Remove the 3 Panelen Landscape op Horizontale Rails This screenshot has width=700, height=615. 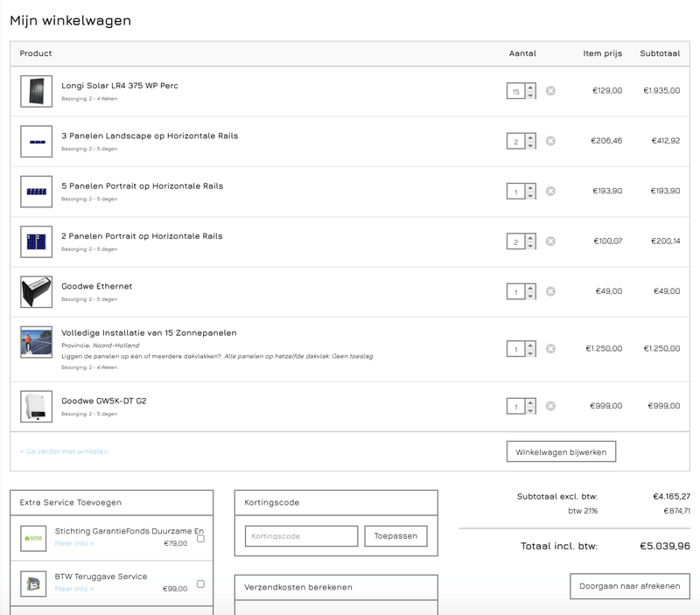552,141
